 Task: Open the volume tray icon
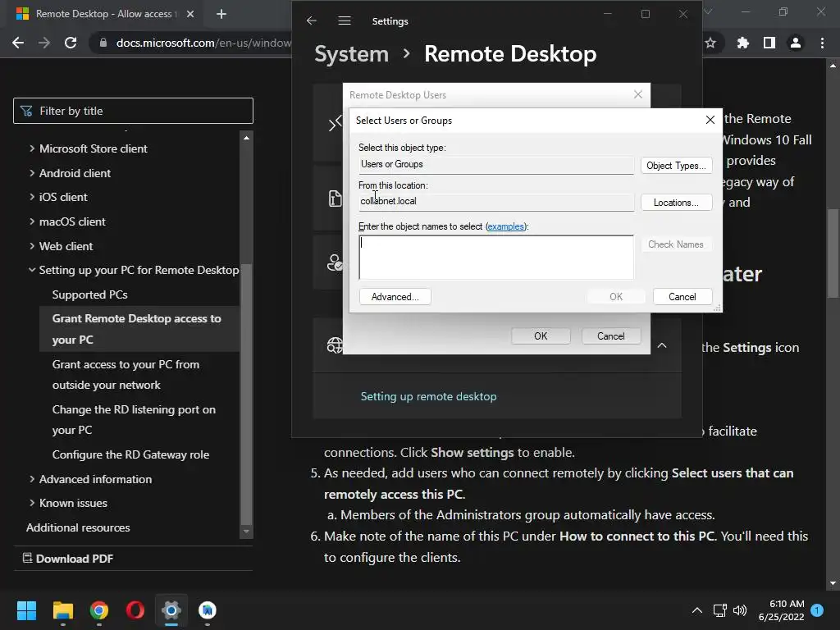pyautogui.click(x=740, y=610)
